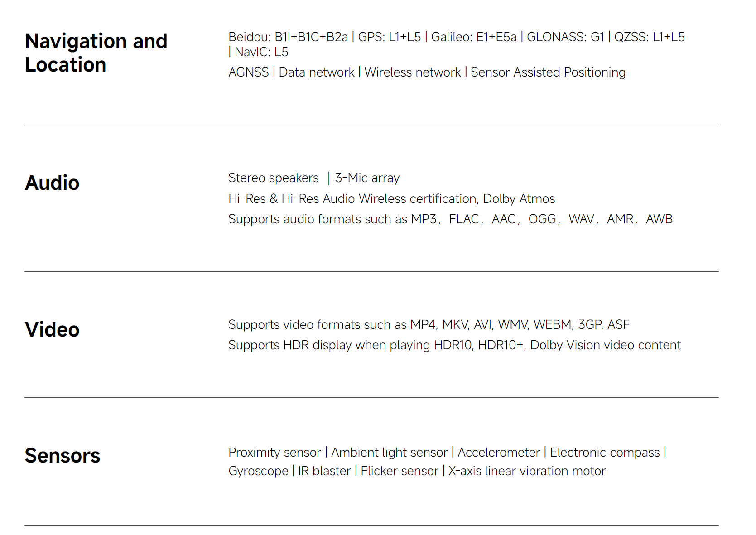
Task: Click the Dolby Atmos text
Action: tap(519, 199)
